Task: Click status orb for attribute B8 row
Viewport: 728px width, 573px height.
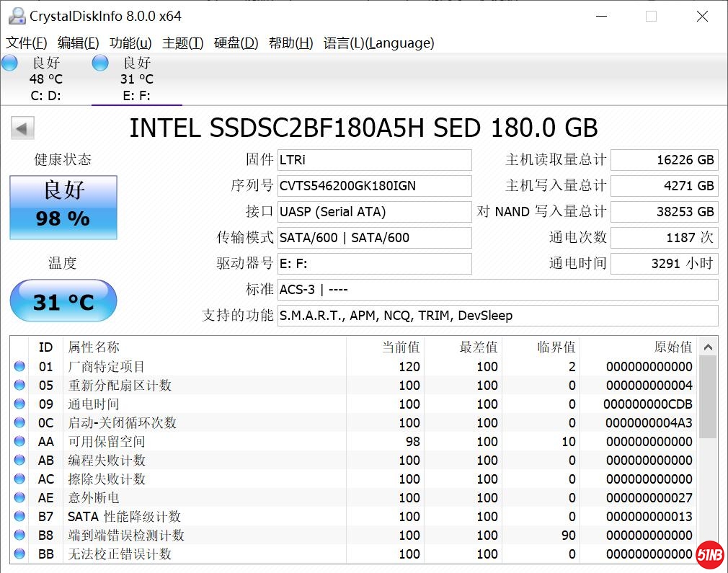Action: tap(19, 536)
